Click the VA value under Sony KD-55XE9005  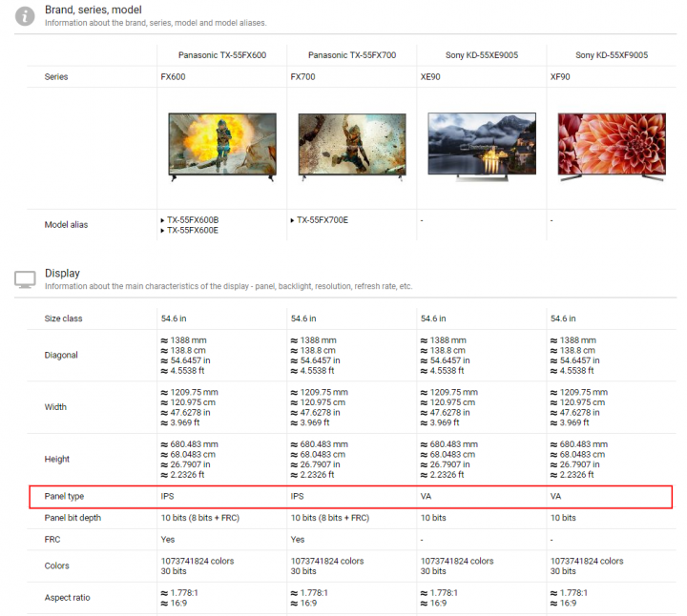pyautogui.click(x=426, y=497)
